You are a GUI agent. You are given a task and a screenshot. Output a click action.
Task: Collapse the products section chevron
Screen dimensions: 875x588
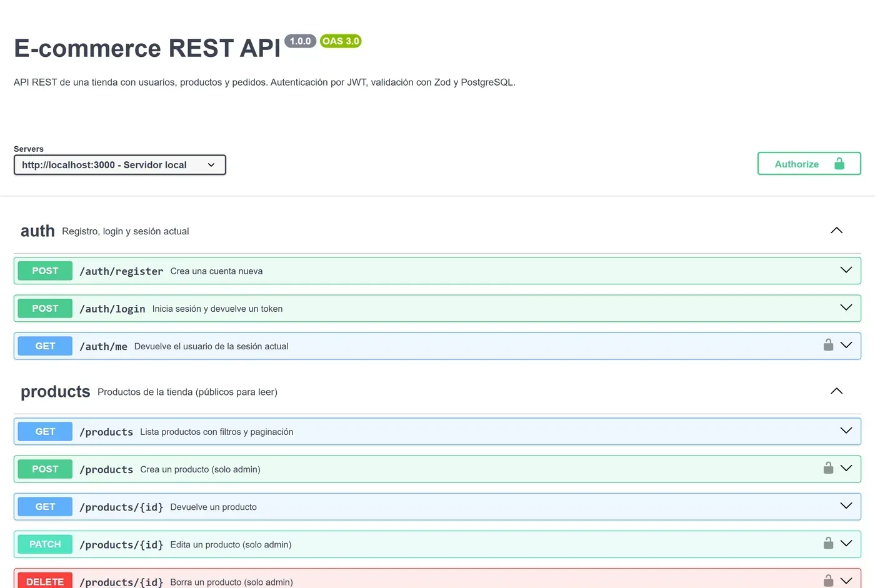point(836,391)
